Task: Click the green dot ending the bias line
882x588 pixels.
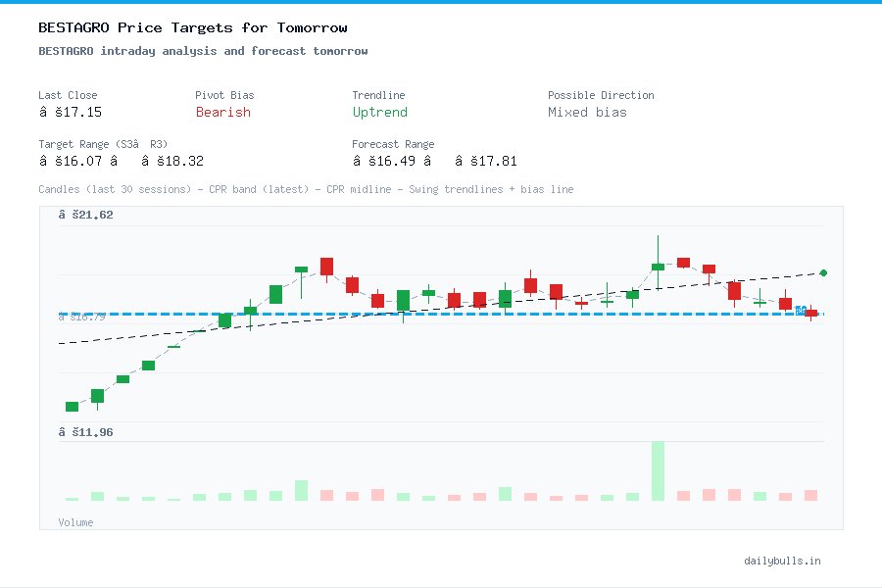Action: 823,272
